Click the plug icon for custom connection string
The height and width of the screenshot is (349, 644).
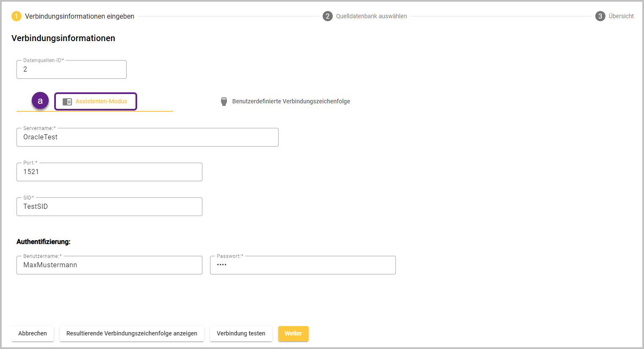tap(224, 102)
